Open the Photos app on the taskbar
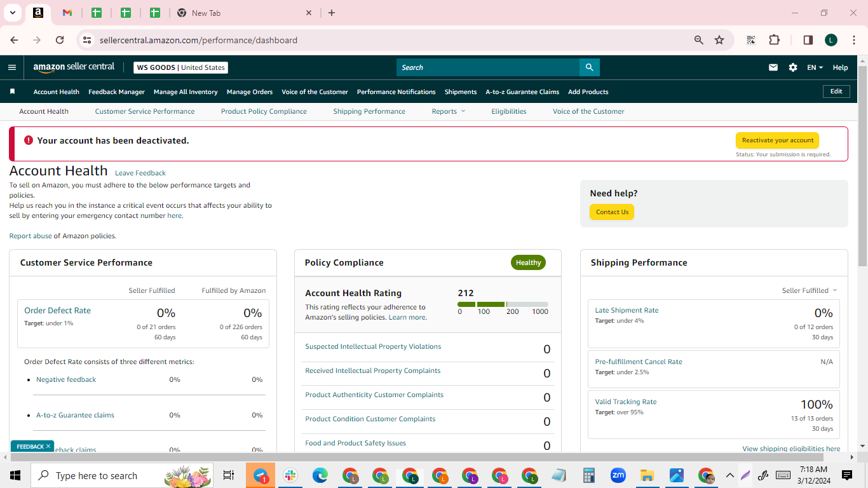This screenshot has height=488, width=868. click(x=677, y=475)
